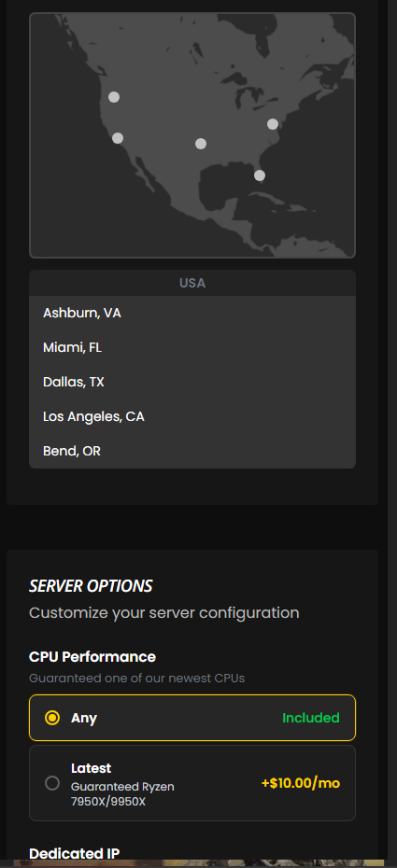
Task: Click the +$10.00/mo price text
Action: (301, 783)
